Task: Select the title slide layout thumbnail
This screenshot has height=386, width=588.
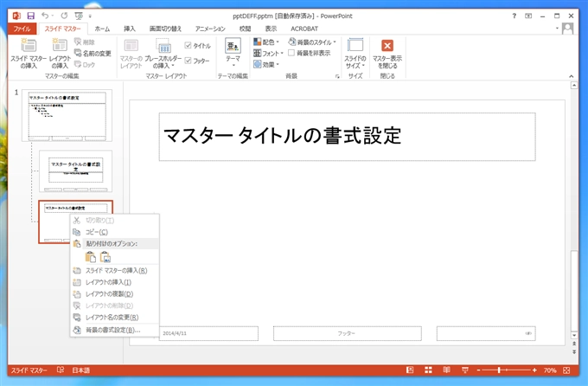Action: pos(75,170)
